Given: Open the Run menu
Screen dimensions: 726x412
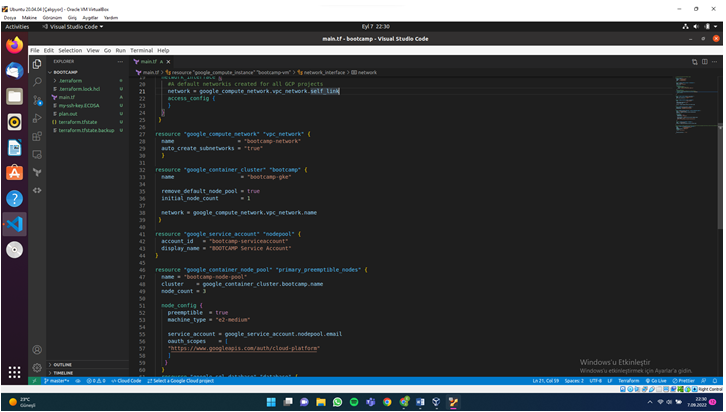Looking at the screenshot, I should point(120,50).
